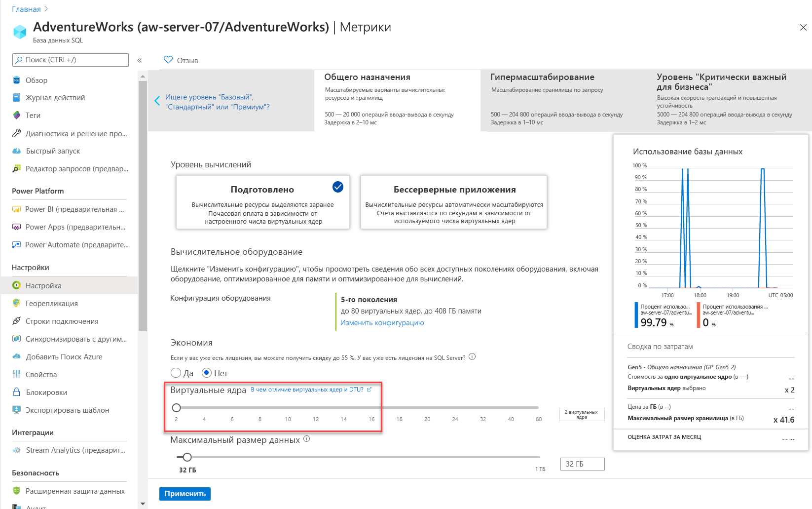Click the SQL database cube icon
The height and width of the screenshot is (509, 812).
point(20,32)
